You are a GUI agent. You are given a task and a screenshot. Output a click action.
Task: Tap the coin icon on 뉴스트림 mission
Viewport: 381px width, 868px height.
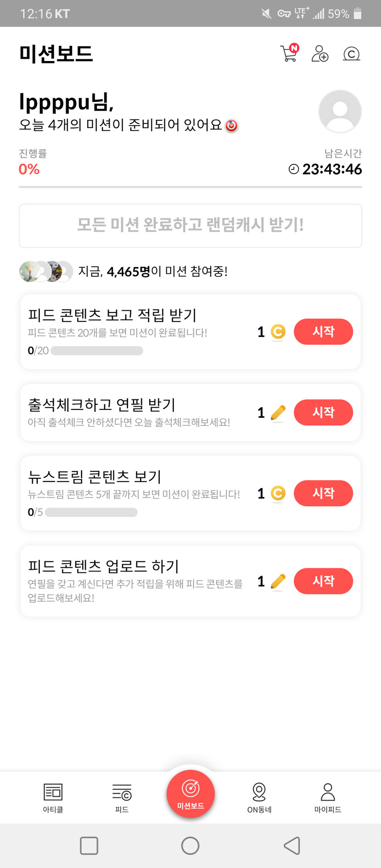click(278, 493)
